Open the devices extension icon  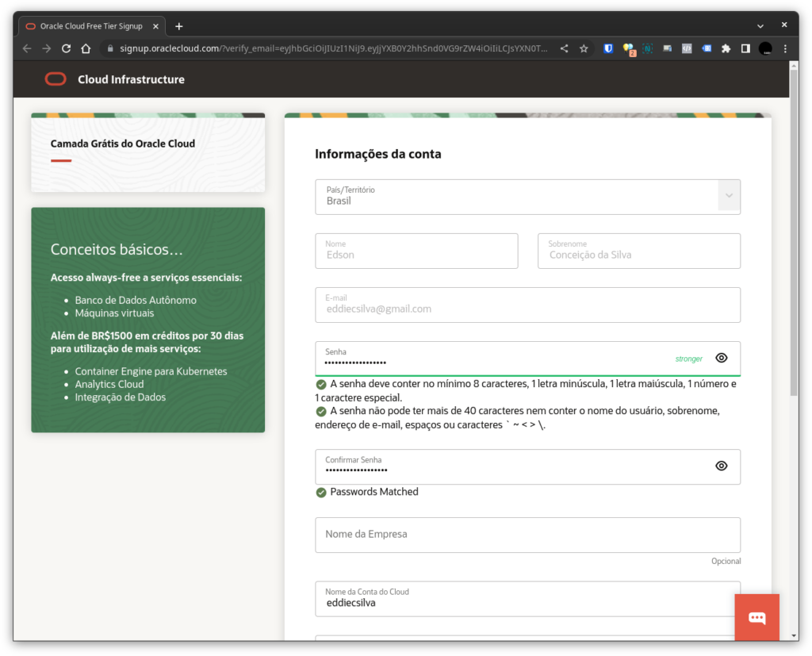point(667,48)
